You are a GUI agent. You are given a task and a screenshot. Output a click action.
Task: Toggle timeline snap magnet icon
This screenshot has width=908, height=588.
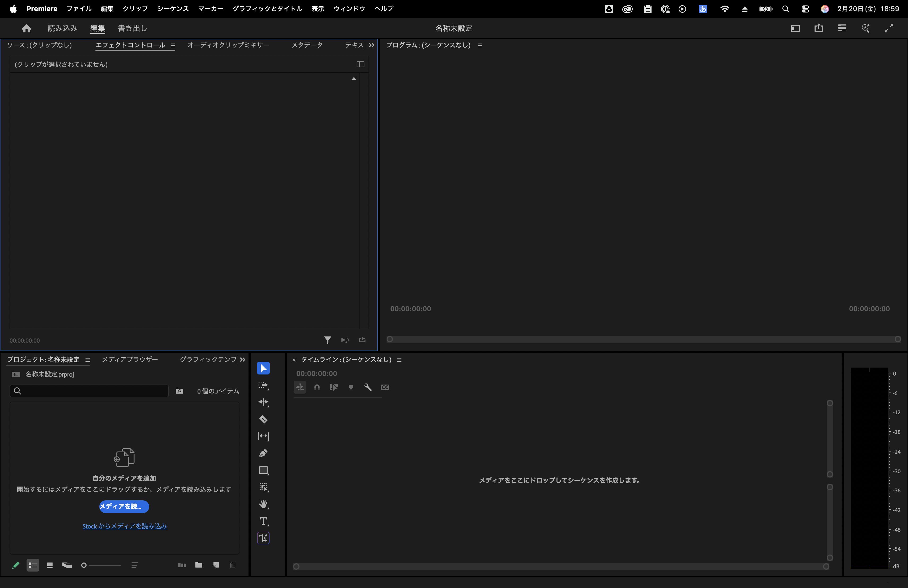click(x=317, y=387)
